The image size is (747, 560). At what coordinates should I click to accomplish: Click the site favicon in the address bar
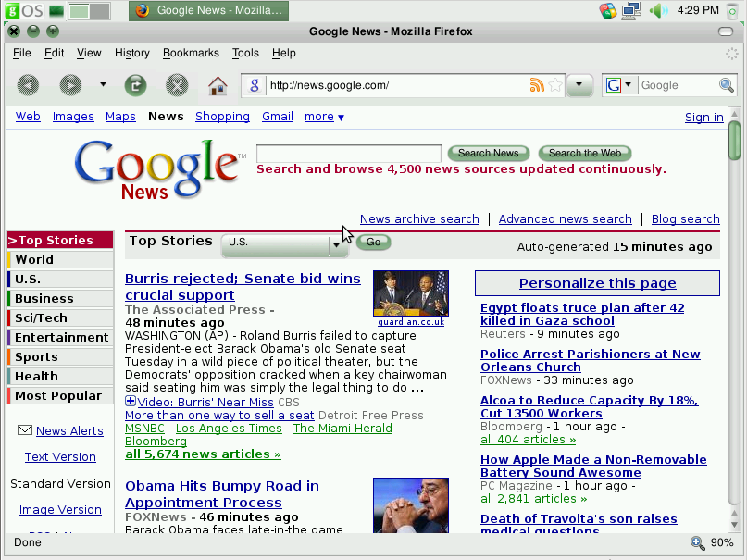click(255, 85)
